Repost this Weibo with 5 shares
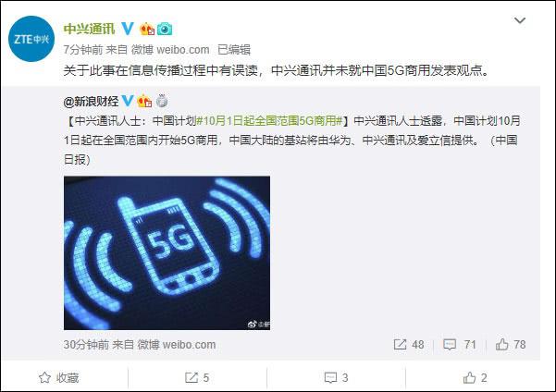The image size is (556, 392). pos(197,378)
